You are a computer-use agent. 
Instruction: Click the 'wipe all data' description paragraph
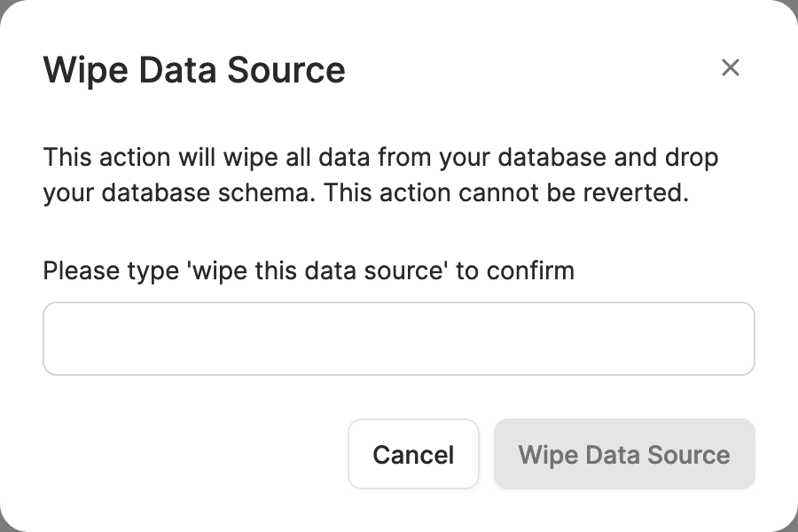tap(380, 158)
